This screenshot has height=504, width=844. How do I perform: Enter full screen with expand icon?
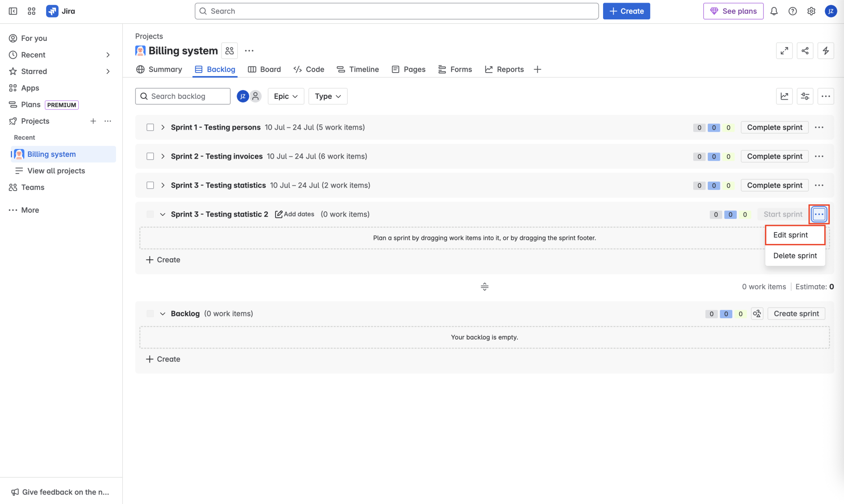click(x=784, y=51)
